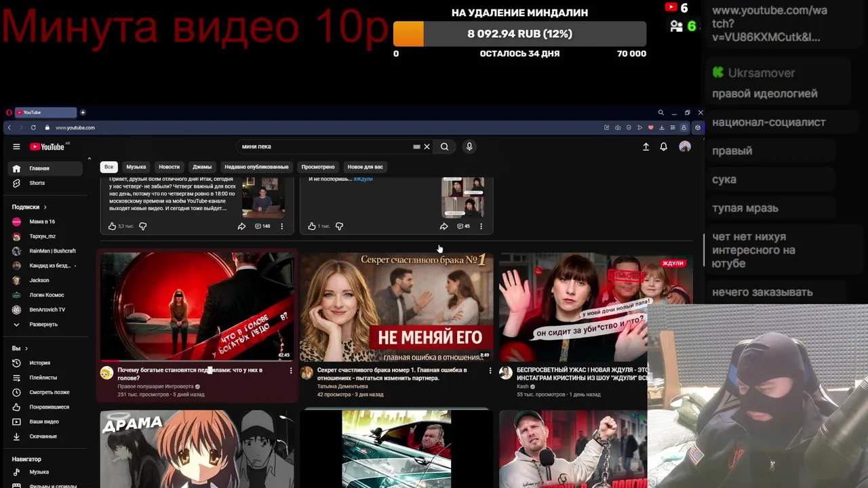Open browser tab search magnifier

click(660, 113)
